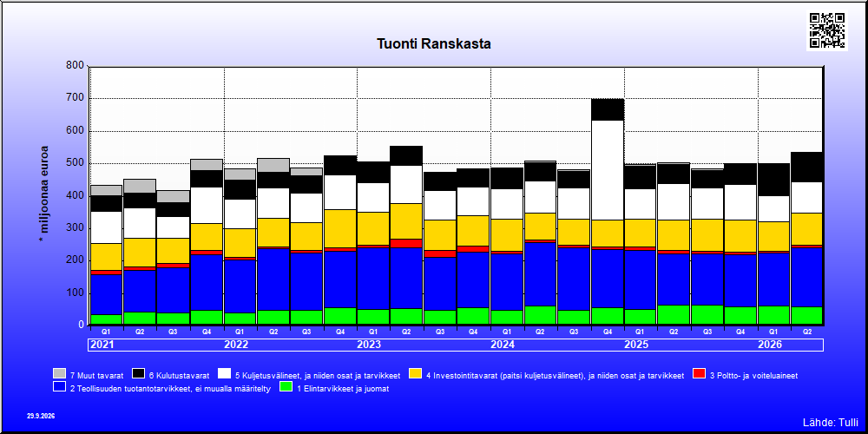Click the Q4 quarter label under the tallest bar
Viewport: 868px width, 434px height.
tap(608, 332)
